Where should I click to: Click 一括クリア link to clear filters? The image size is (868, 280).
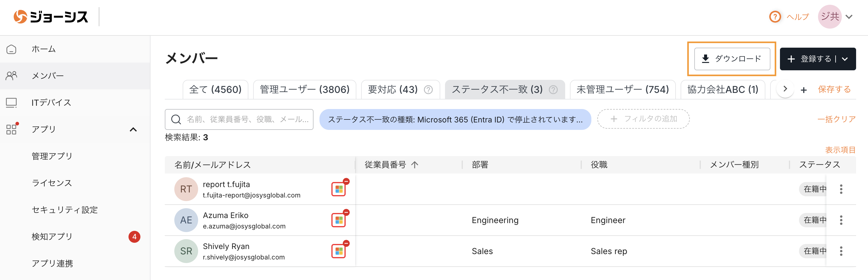tap(836, 119)
